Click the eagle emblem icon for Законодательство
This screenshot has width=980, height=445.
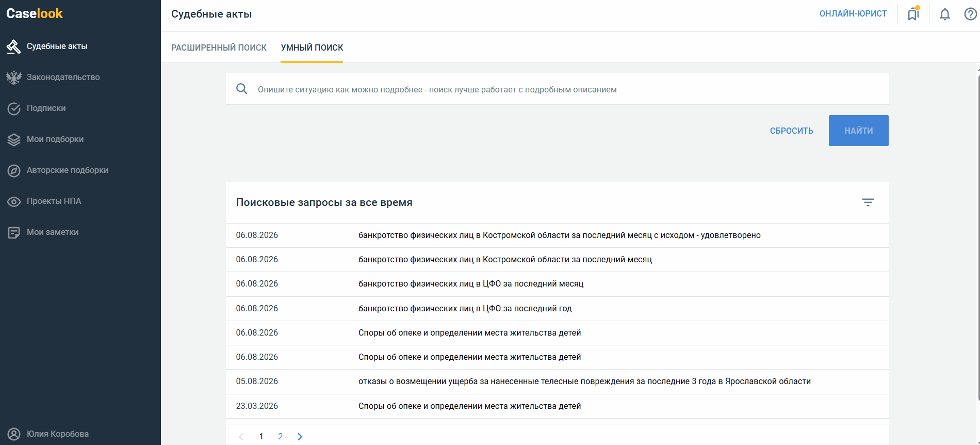(x=13, y=77)
